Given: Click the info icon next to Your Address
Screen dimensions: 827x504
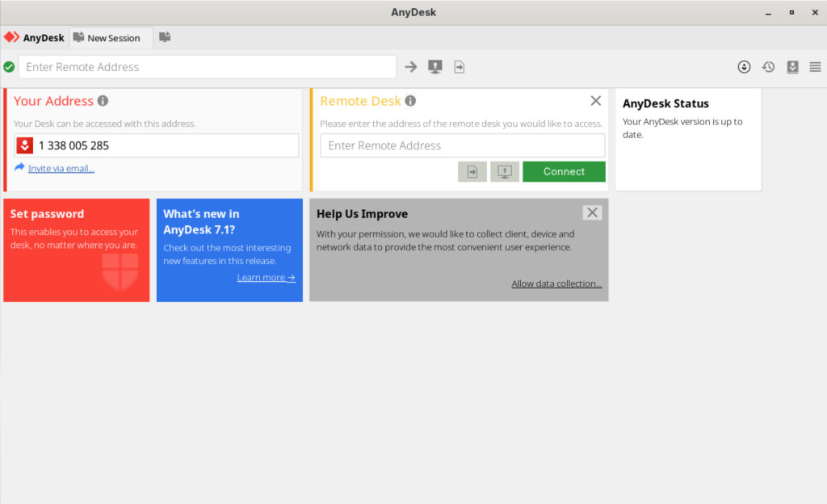Looking at the screenshot, I should [100, 100].
